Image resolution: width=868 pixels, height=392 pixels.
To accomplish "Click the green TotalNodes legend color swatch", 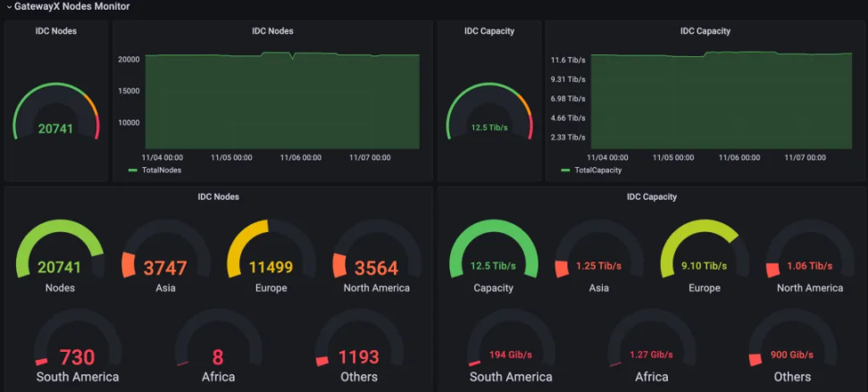I will point(132,171).
